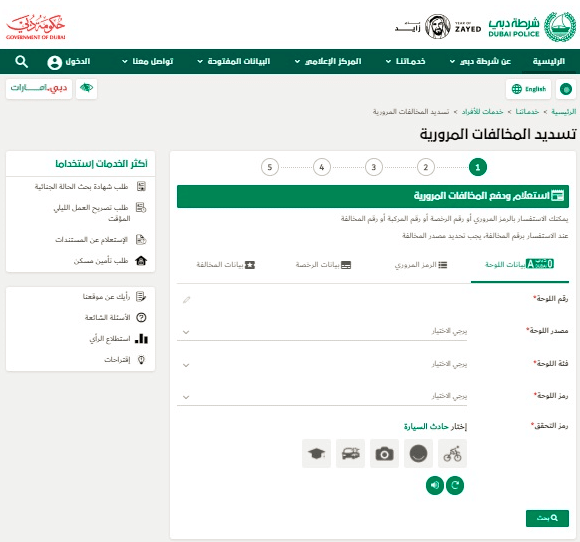The height and width of the screenshot is (542, 580).
Task: Expand the البيانات المفتوحة menu
Action: click(234, 61)
